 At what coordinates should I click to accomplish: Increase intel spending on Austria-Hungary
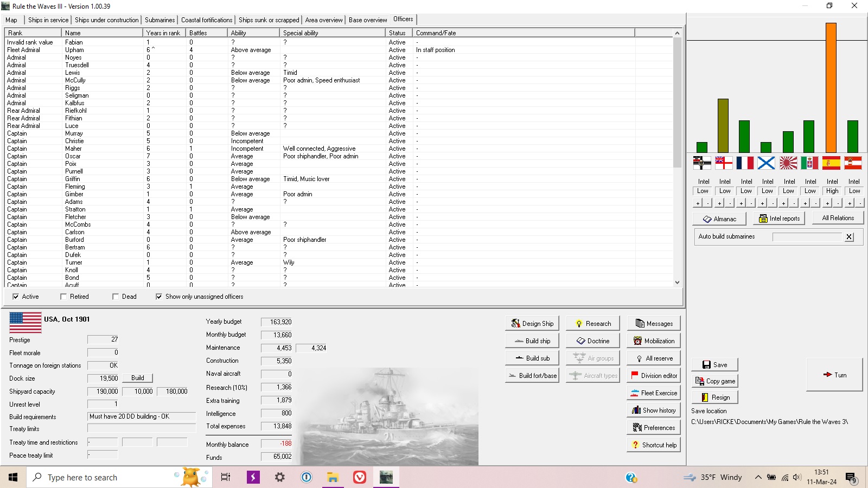850,203
